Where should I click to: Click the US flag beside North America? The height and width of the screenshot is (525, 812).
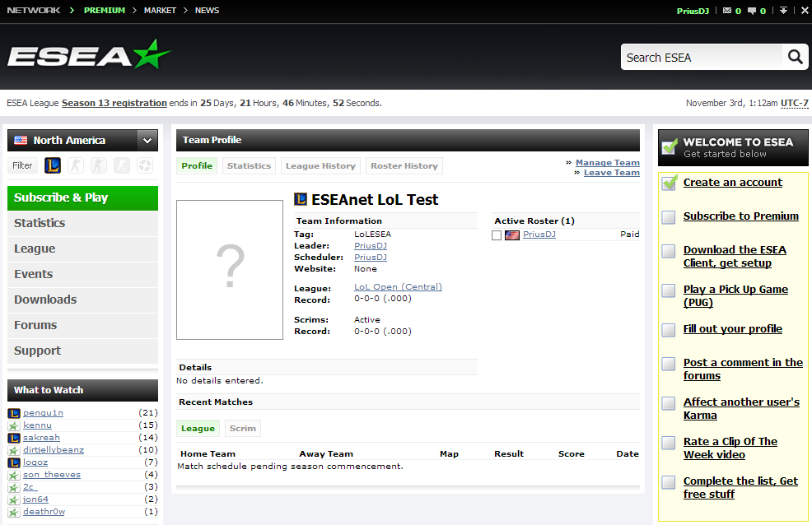(21, 140)
